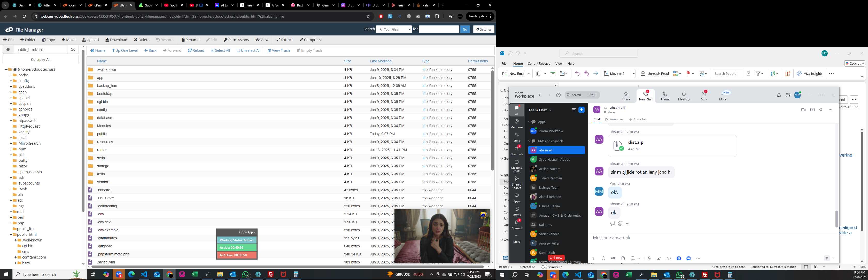This screenshot has height=280, width=868.
Task: Open cPanel File Manager Settings
Action: point(484,29)
